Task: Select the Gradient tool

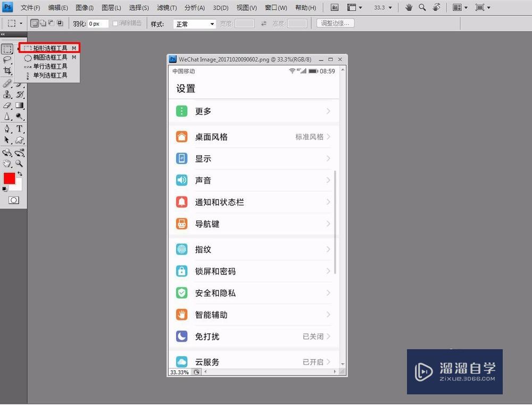Action: pyautogui.click(x=20, y=105)
